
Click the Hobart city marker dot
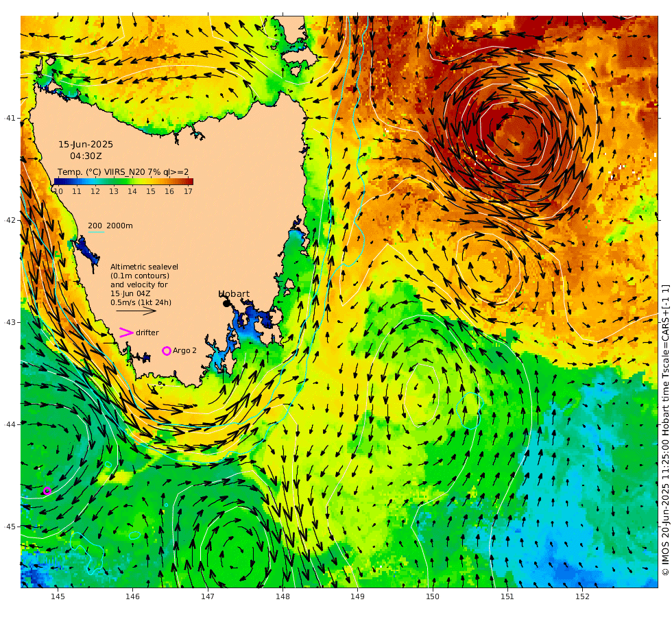[x=226, y=303]
